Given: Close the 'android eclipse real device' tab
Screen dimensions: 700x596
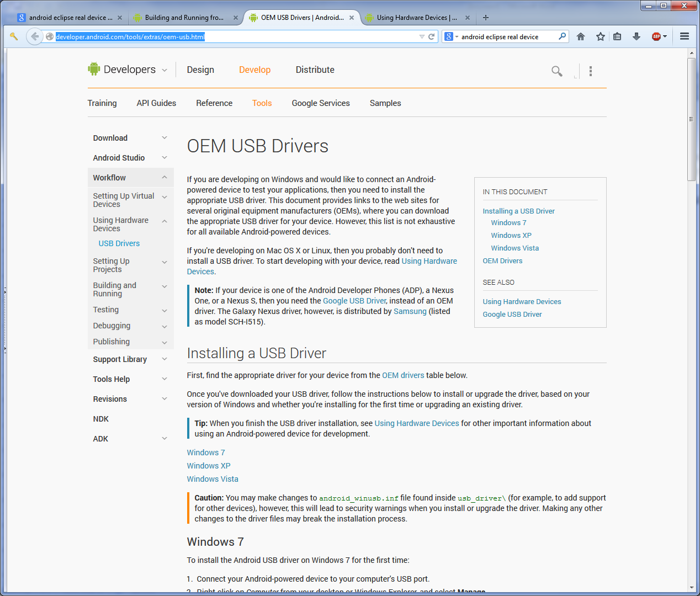Looking at the screenshot, I should click(x=120, y=18).
